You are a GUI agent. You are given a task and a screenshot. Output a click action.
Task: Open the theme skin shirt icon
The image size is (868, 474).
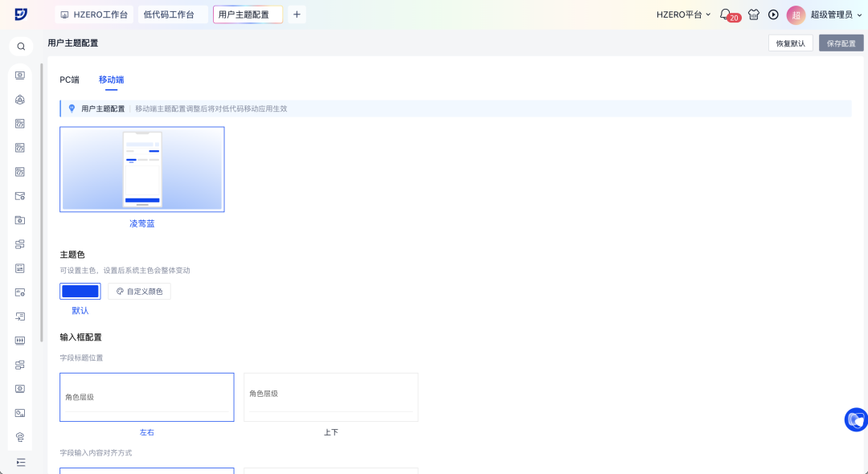click(x=753, y=14)
